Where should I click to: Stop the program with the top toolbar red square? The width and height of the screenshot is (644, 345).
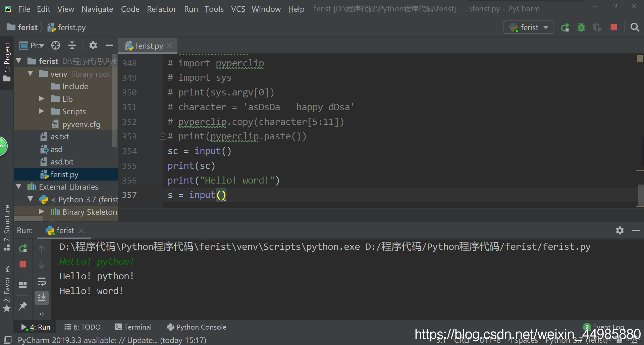[614, 27]
